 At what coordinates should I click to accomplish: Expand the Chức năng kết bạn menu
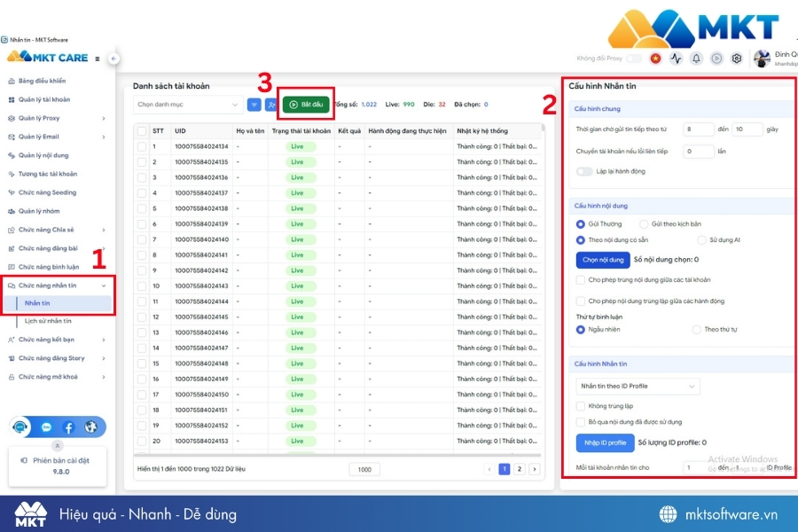(x=57, y=340)
